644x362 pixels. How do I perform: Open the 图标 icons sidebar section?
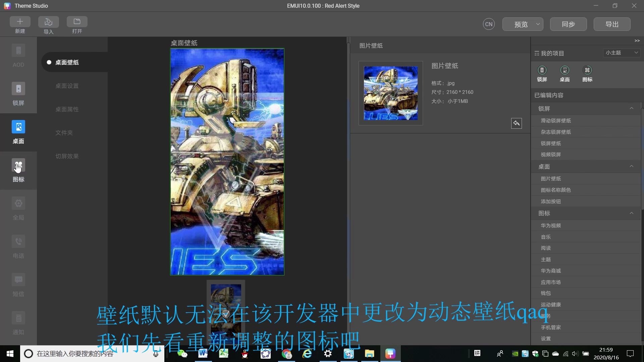point(18,171)
